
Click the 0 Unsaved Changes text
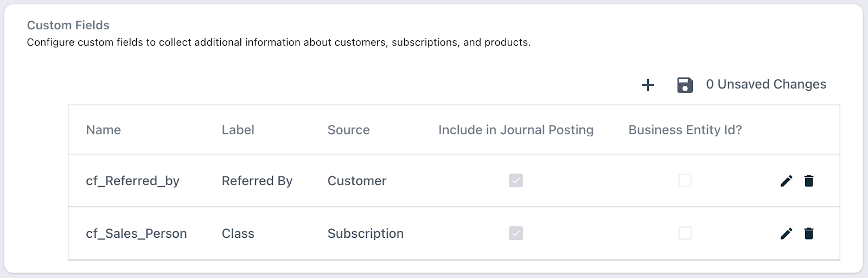tap(765, 84)
